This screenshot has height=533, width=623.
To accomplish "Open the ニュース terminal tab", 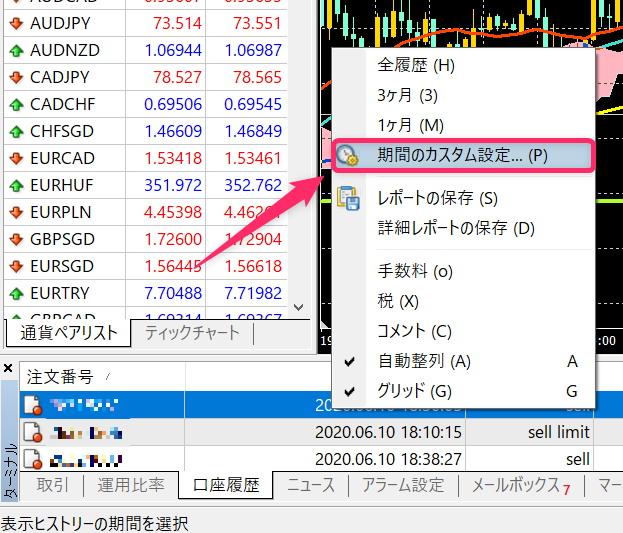I will point(311,485).
